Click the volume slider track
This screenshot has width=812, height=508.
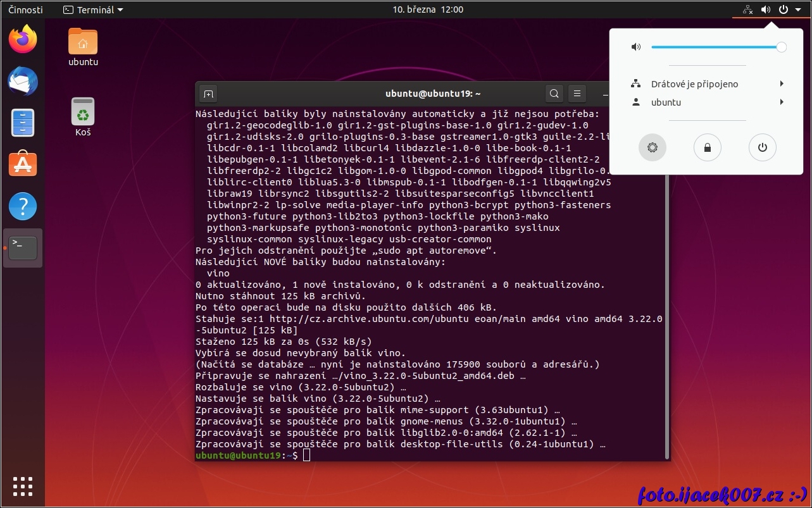(x=715, y=47)
